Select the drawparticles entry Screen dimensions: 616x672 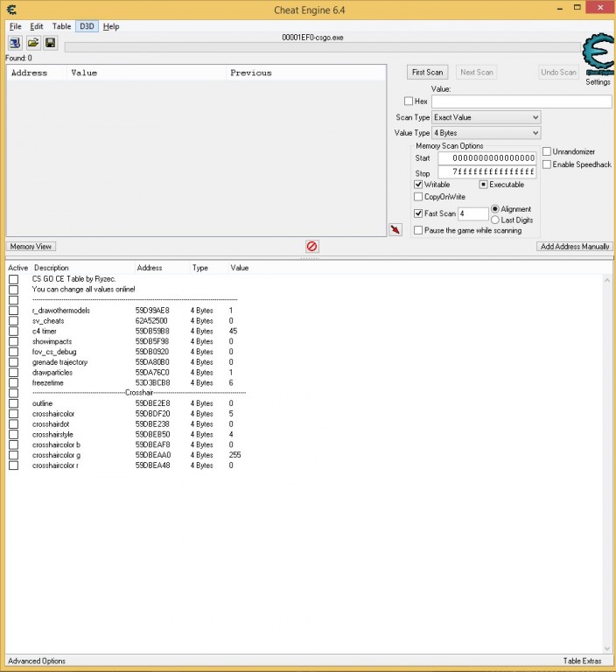[52, 373]
